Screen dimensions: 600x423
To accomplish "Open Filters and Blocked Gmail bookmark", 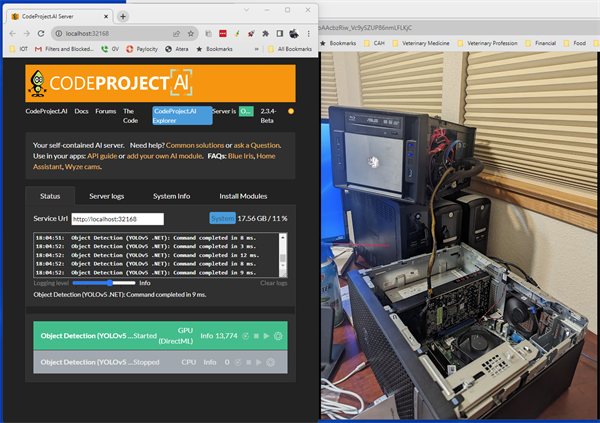I will pos(64,49).
